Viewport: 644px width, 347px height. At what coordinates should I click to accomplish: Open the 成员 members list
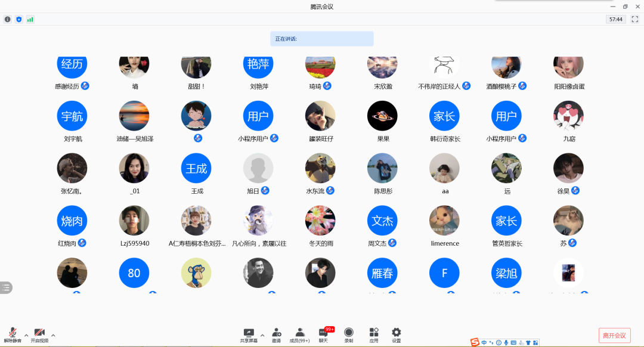(x=299, y=334)
